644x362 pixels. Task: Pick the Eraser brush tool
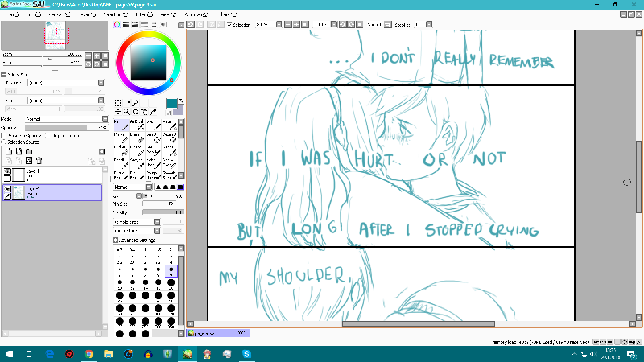(137, 138)
